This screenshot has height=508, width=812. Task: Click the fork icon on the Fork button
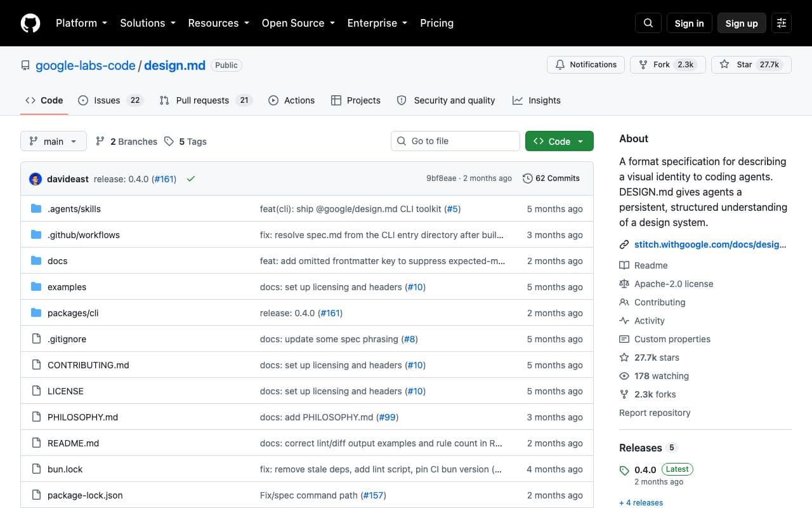pos(643,65)
